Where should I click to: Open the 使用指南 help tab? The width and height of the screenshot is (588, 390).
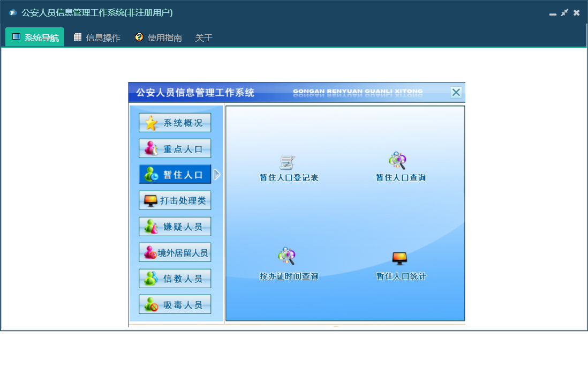(159, 37)
